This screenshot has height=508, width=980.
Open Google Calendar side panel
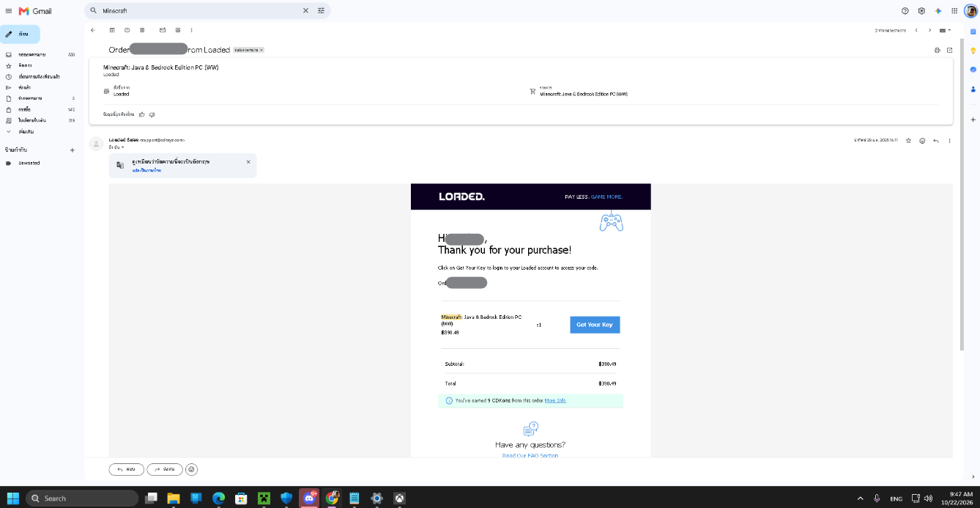coord(973,32)
